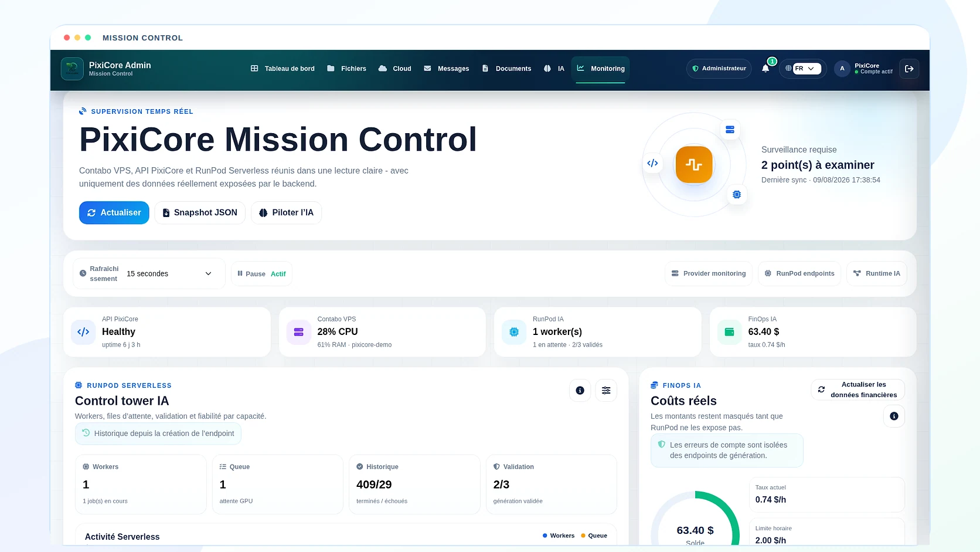This screenshot has height=552, width=980.
Task: Jump to RunPod endpoints
Action: pos(799,273)
